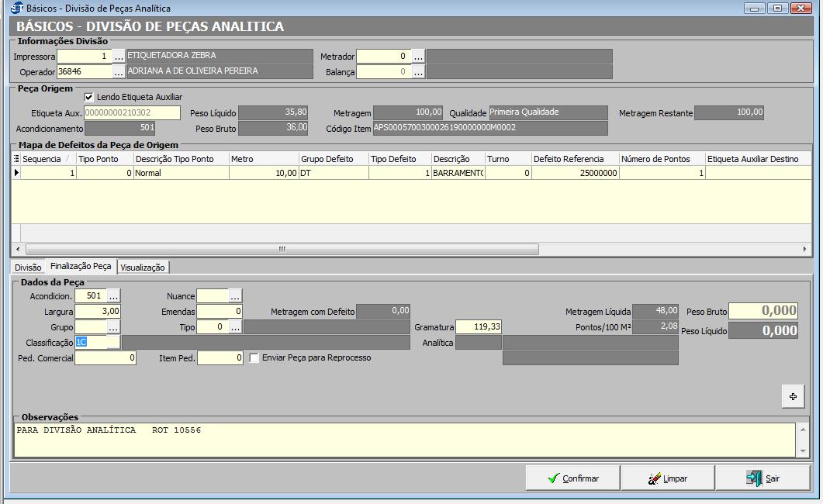823x504 pixels.
Task: Open the Metrador lookup ellipsis button
Action: (x=418, y=57)
